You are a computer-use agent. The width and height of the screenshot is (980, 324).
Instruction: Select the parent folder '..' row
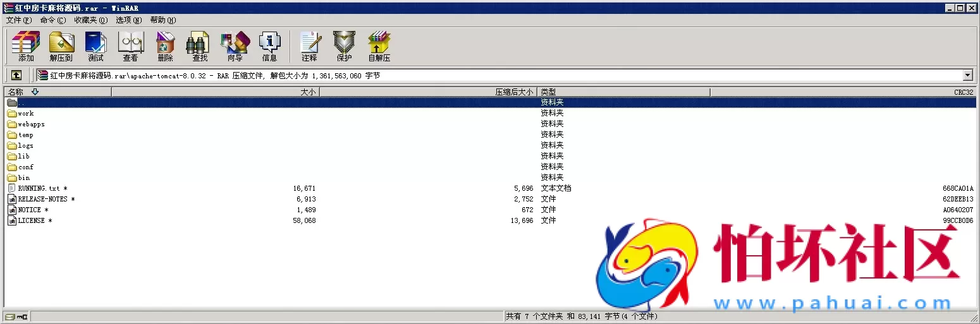(490, 102)
